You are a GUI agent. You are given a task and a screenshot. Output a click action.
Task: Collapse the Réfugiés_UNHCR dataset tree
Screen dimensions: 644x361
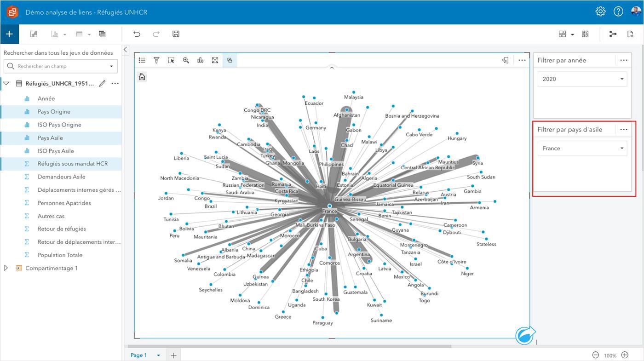coord(6,84)
